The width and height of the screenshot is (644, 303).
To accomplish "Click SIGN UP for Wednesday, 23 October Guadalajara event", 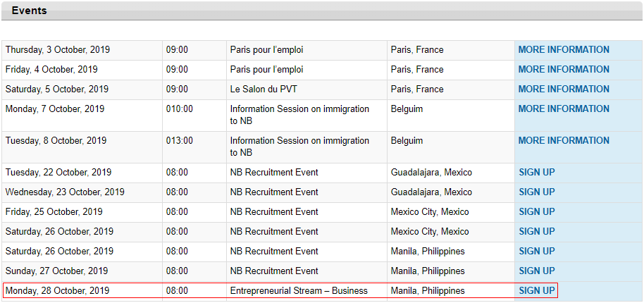I will coord(537,192).
